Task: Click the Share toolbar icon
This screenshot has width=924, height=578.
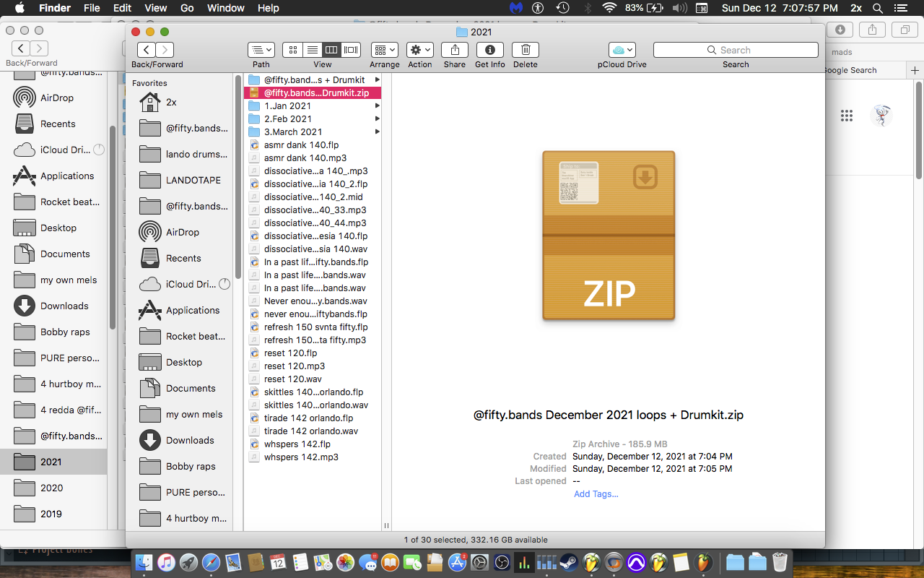Action: (454, 50)
